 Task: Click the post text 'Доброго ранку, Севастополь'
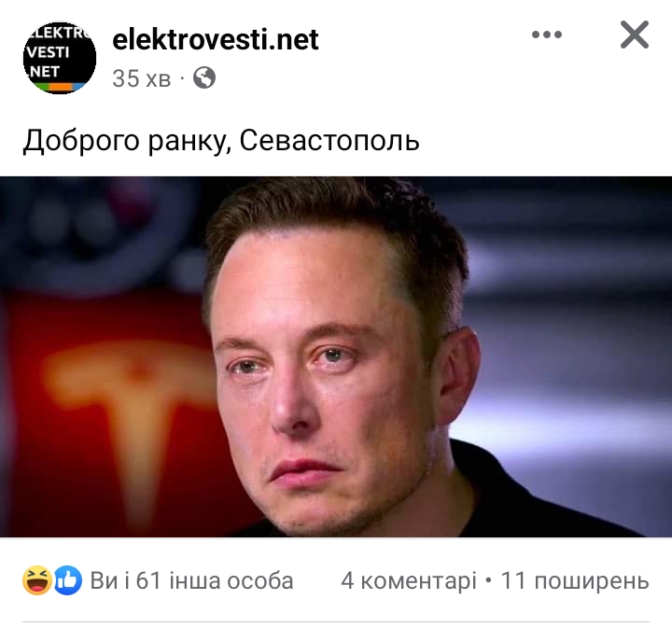tap(221, 141)
